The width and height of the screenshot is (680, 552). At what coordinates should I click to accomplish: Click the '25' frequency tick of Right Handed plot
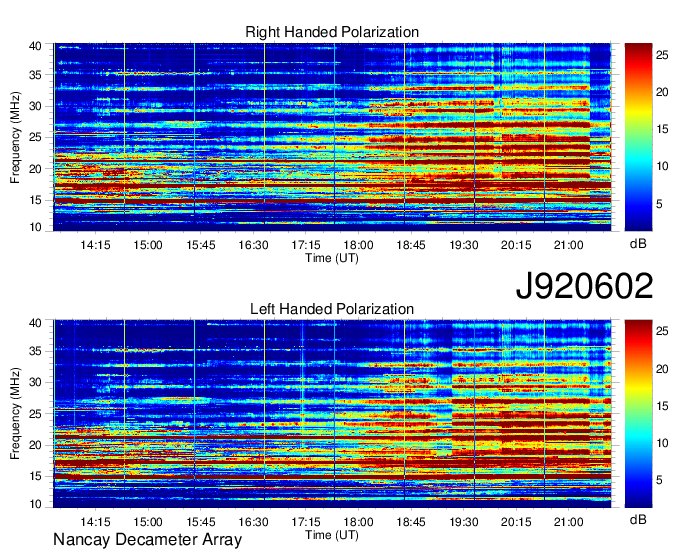tap(35, 137)
